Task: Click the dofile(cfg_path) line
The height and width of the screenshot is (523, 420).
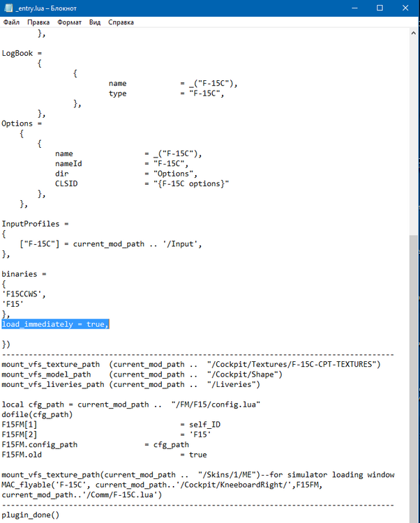Action: click(x=37, y=415)
